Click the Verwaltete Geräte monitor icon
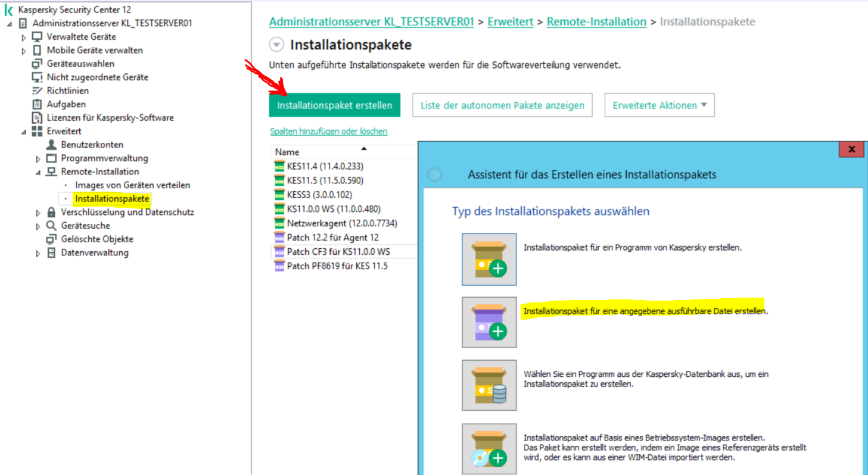The height and width of the screenshot is (475, 868). click(37, 37)
